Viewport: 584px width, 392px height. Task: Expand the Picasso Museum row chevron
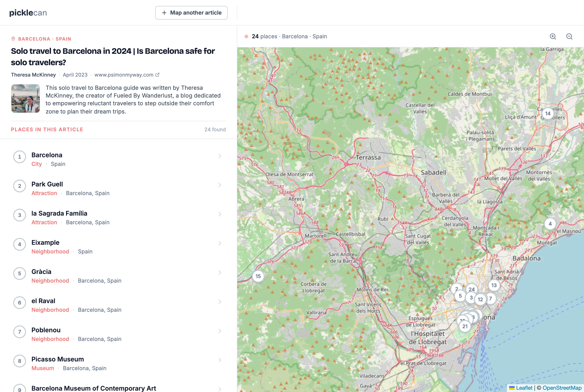(x=220, y=360)
